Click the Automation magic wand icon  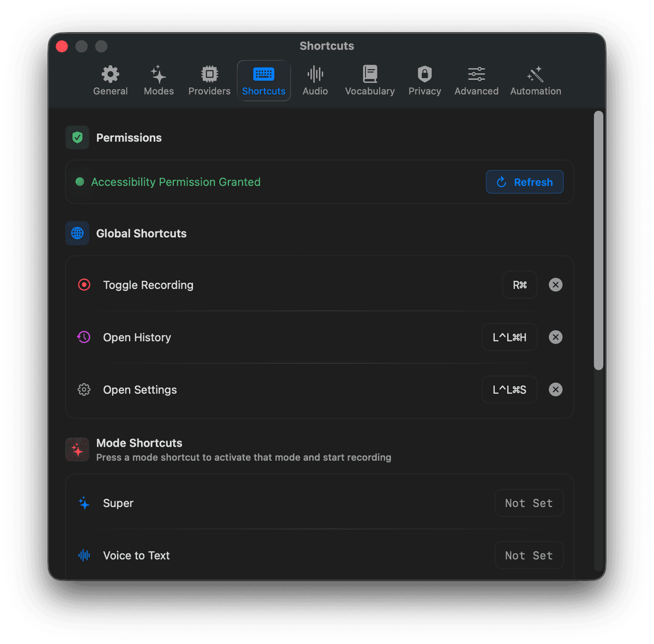535,74
